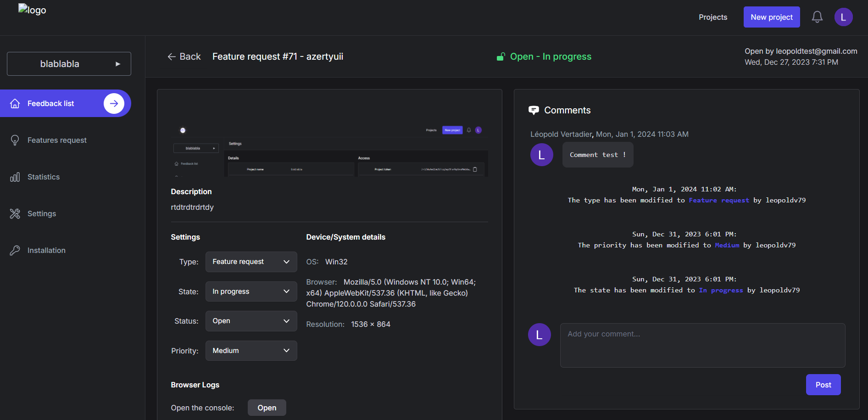
Task: Open the Type dropdown set to Feature request
Action: [x=251, y=262]
